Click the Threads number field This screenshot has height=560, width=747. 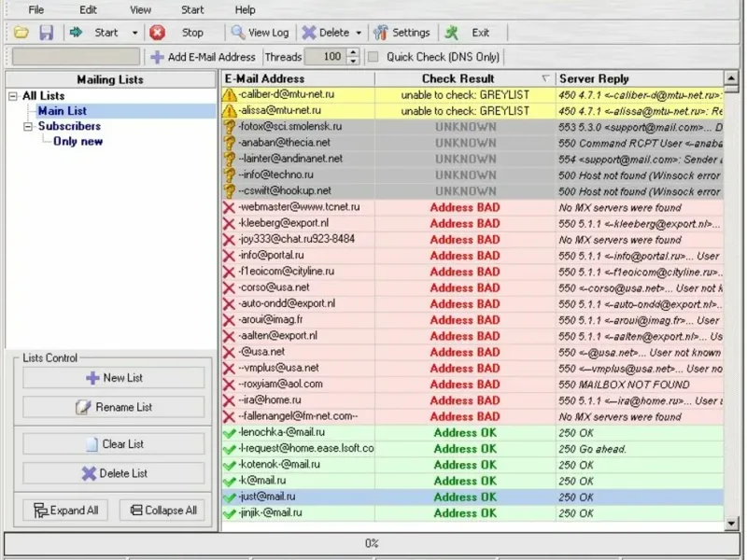coord(326,57)
